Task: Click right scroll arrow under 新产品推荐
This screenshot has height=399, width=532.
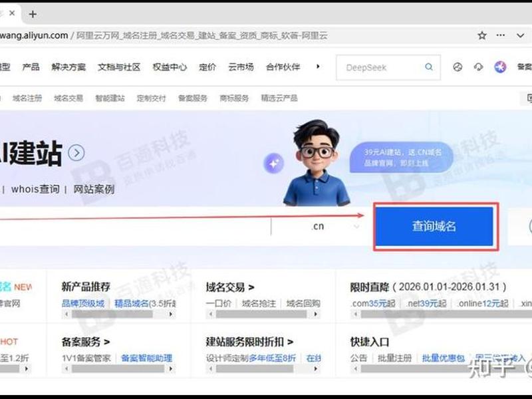Action: 171,314
